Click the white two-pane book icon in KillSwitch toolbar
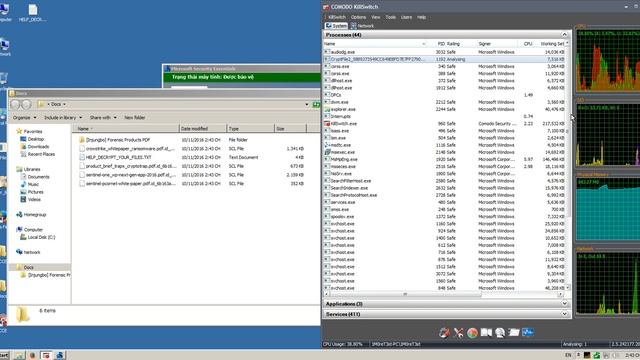Image resolution: width=640 pixels, height=360 pixels. coord(486,333)
